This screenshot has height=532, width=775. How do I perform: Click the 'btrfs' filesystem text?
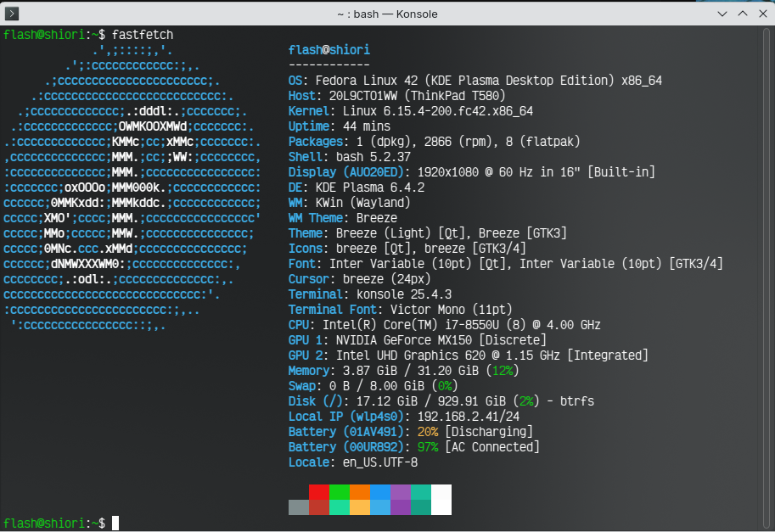(577, 402)
